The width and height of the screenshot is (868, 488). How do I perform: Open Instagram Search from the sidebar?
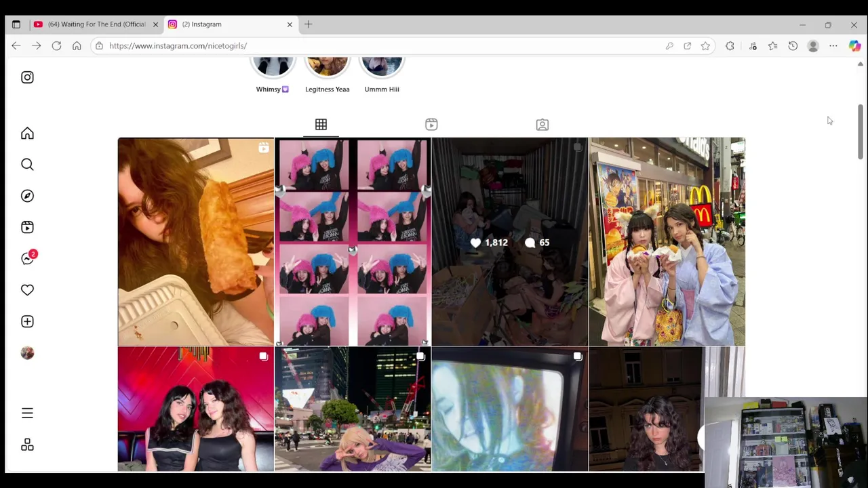27,165
